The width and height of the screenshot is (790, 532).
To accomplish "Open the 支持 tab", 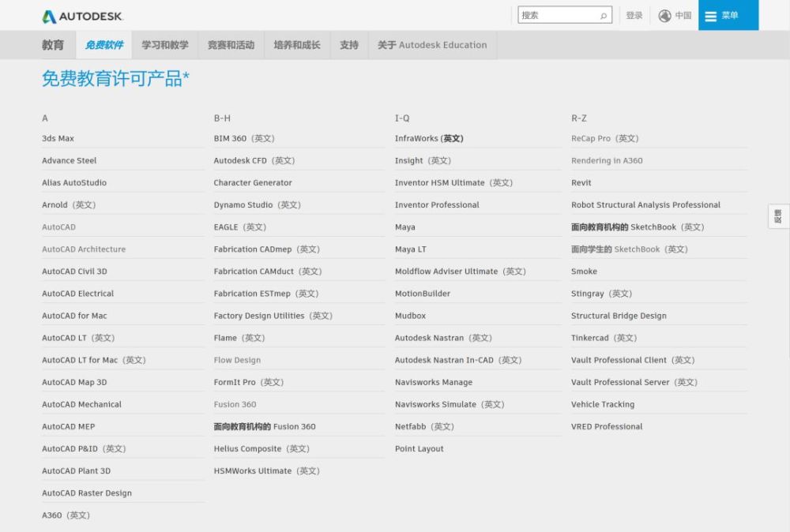I will 349,45.
